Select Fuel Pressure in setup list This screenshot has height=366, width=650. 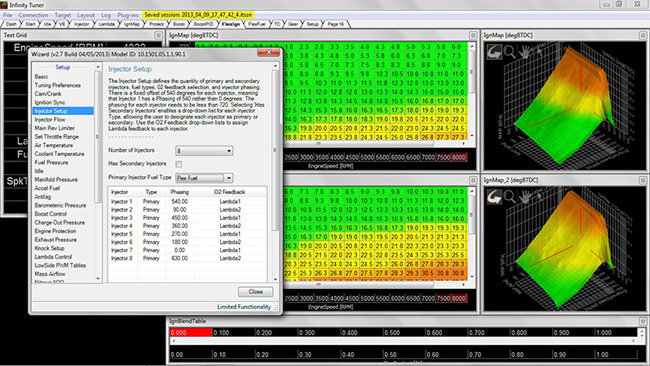[x=51, y=162]
